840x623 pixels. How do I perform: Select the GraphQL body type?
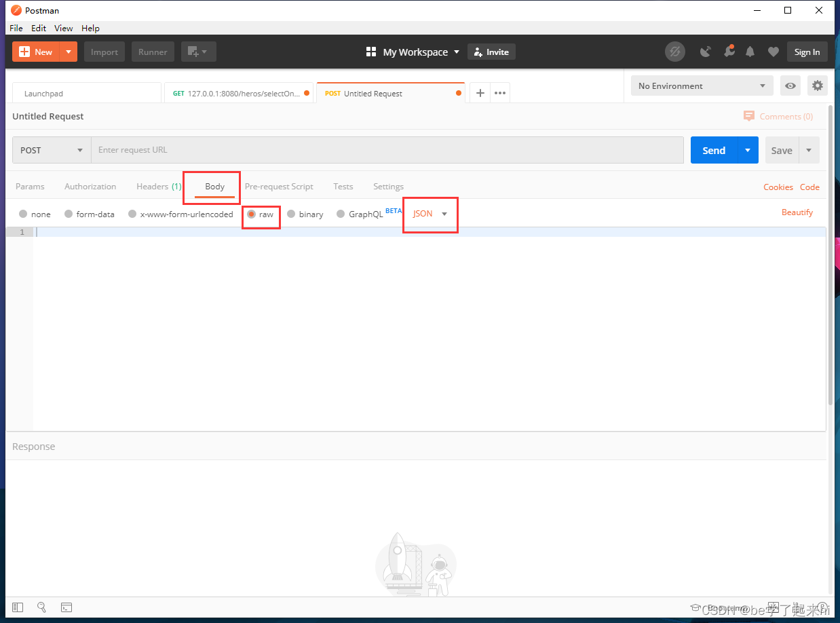point(341,214)
